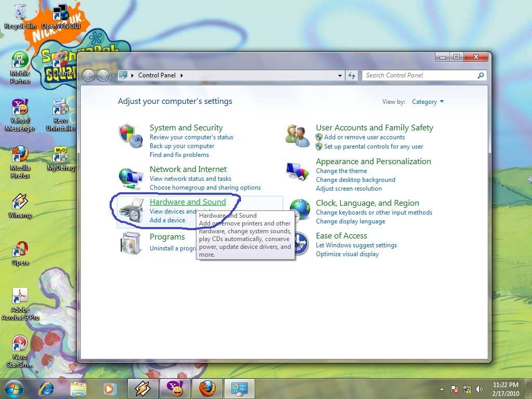532x399 pixels.
Task: Refresh the Control Panel address bar
Action: (352, 75)
